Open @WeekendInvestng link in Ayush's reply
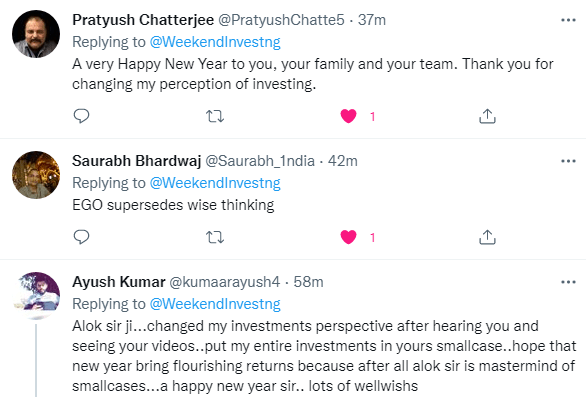Image resolution: width=586 pixels, height=397 pixels. 215,304
